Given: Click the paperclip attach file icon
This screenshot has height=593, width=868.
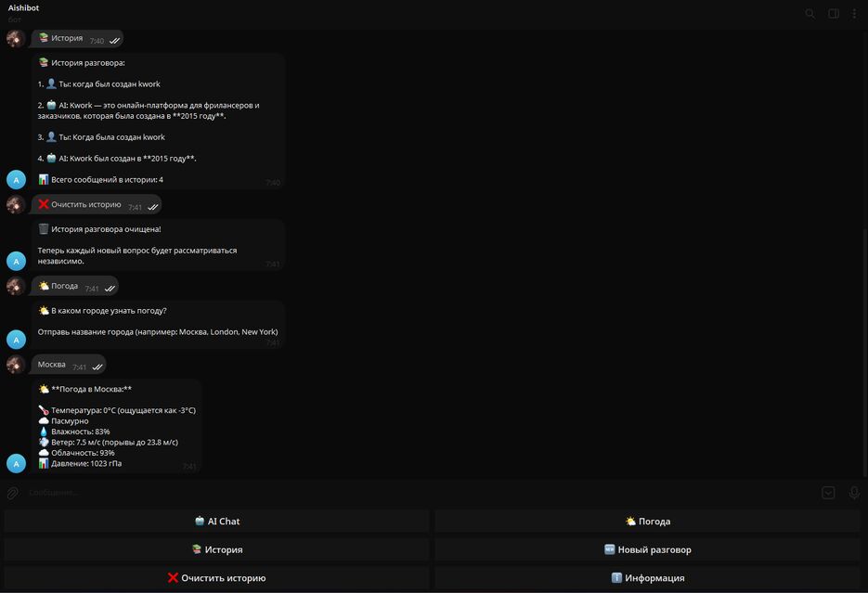Looking at the screenshot, I should tap(13, 493).
